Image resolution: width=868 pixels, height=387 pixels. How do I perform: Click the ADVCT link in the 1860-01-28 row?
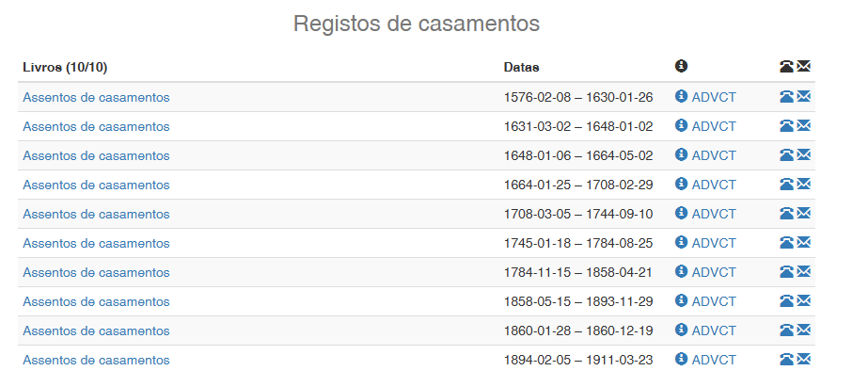coord(714,331)
